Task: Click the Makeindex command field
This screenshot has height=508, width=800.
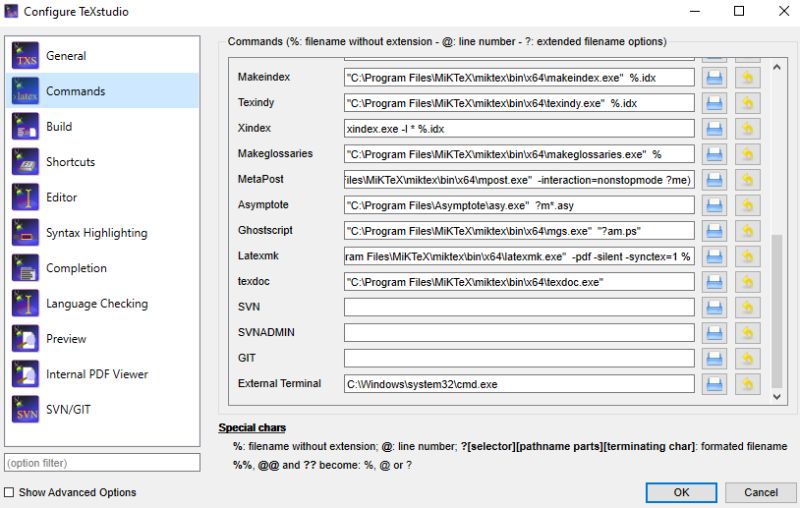Action: coord(519,78)
